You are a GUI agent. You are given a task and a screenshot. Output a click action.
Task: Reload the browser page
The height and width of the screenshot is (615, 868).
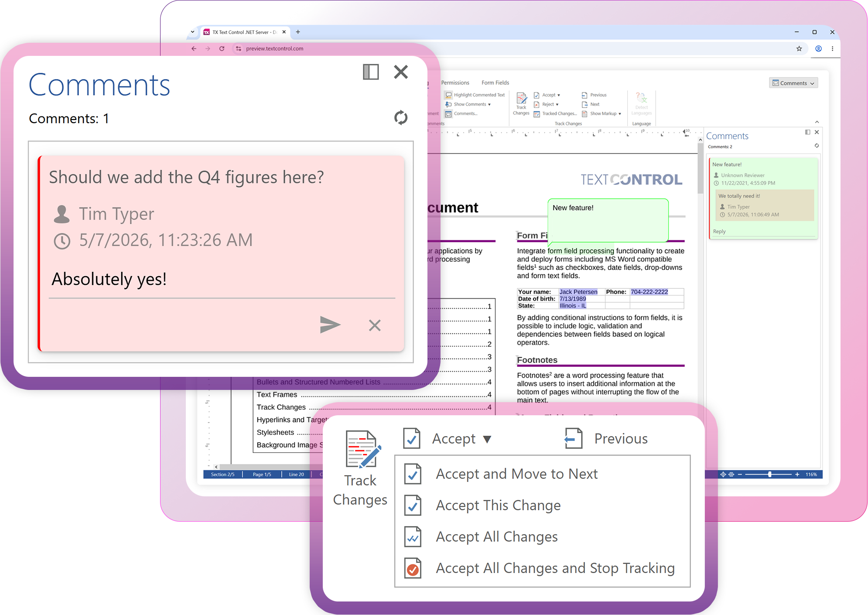click(x=222, y=49)
